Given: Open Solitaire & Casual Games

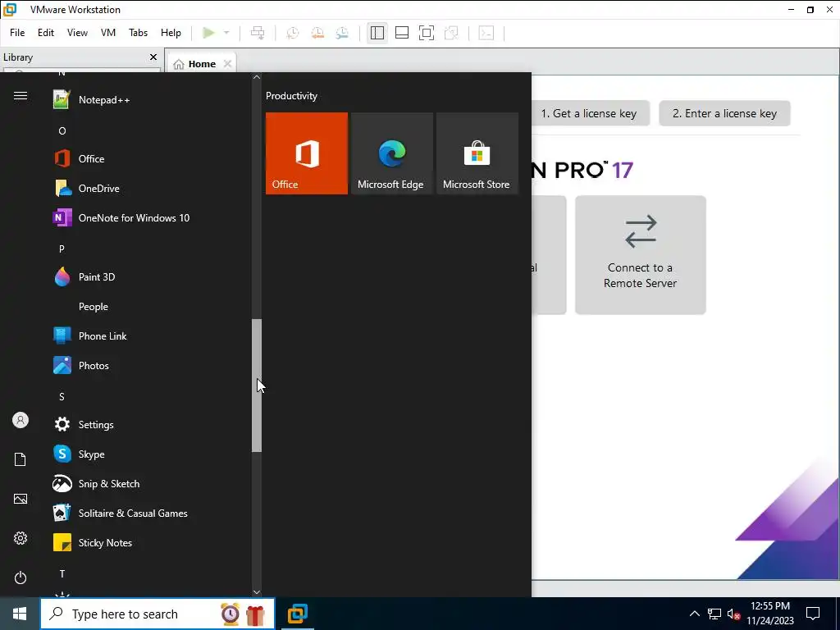Looking at the screenshot, I should coord(150,514).
